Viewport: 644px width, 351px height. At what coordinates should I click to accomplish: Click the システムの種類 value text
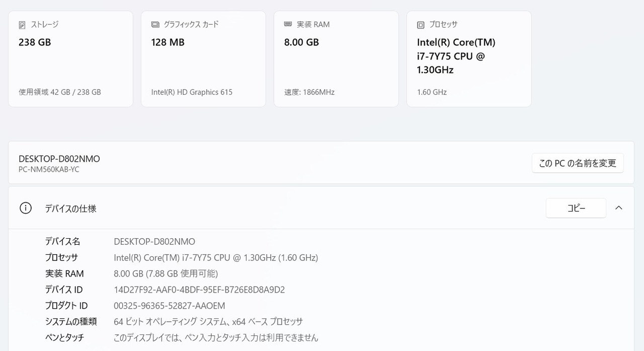click(x=208, y=322)
